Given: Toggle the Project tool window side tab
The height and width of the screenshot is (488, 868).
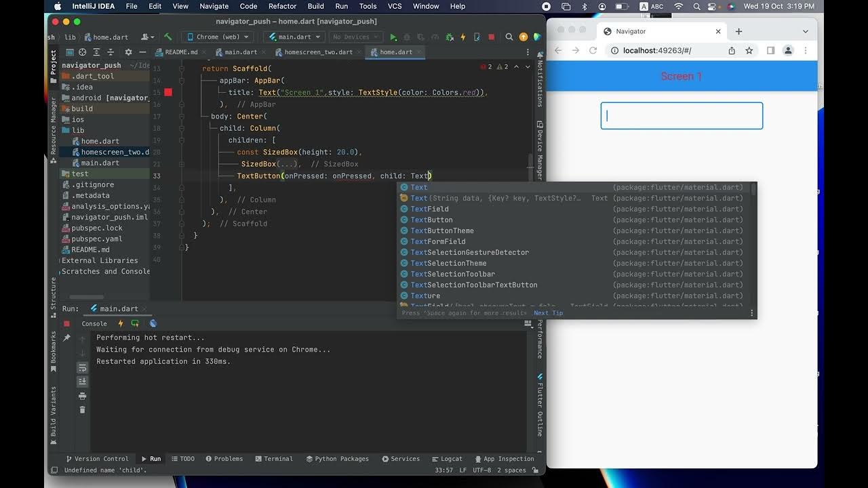Looking at the screenshot, I should pos(54,66).
